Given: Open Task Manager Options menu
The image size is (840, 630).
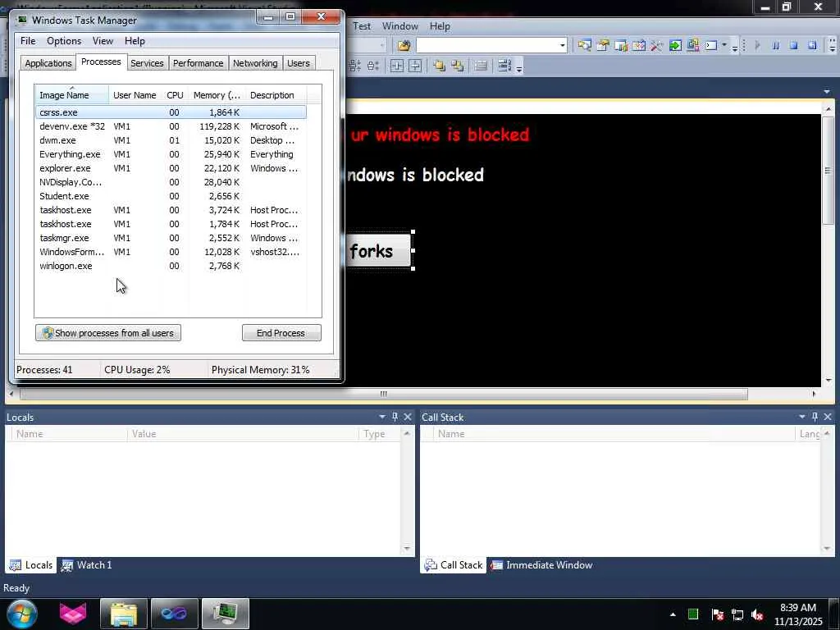Looking at the screenshot, I should tap(64, 41).
